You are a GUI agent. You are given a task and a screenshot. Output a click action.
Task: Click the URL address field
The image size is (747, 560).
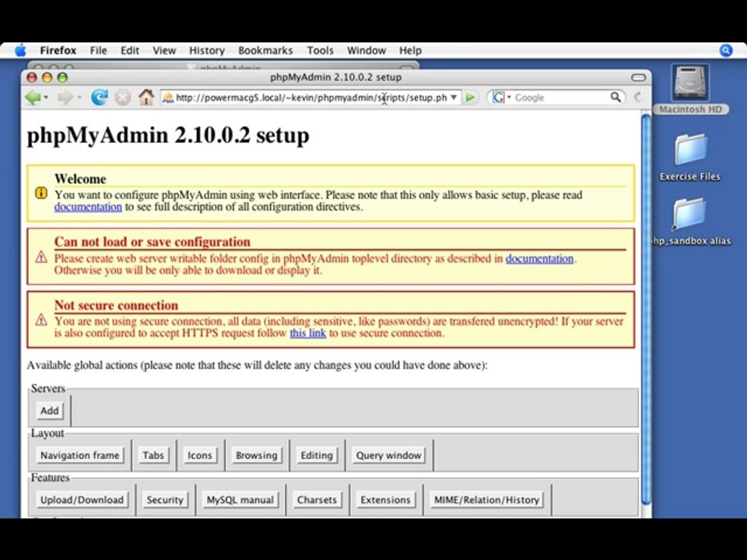click(311, 98)
